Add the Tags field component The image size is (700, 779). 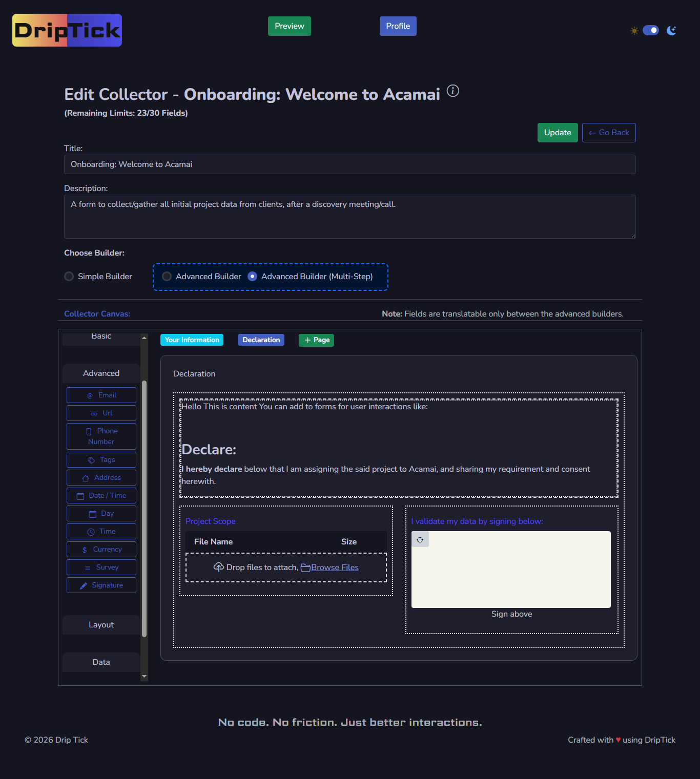click(x=101, y=460)
